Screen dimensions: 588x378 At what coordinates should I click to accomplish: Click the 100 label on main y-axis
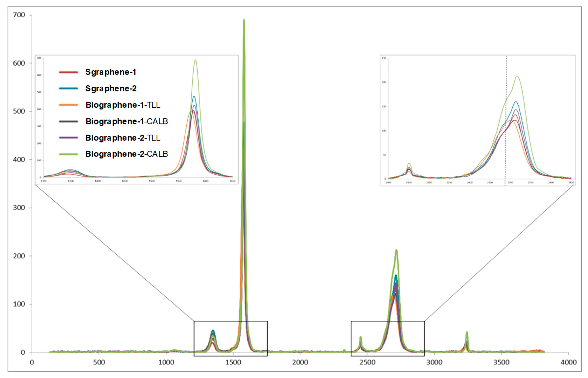tap(19, 304)
